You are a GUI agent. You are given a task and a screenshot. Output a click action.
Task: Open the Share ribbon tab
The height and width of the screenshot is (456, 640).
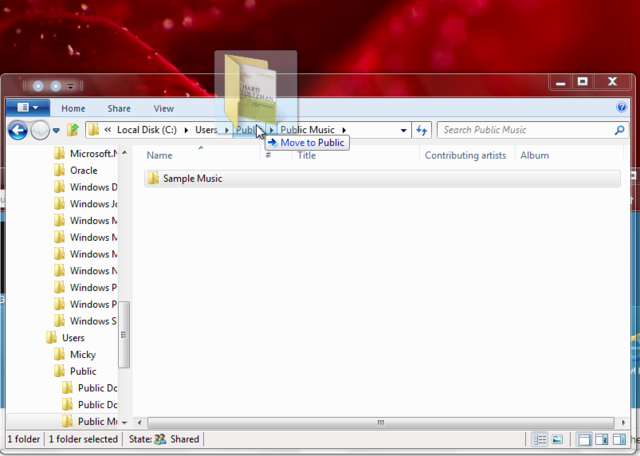coord(119,108)
